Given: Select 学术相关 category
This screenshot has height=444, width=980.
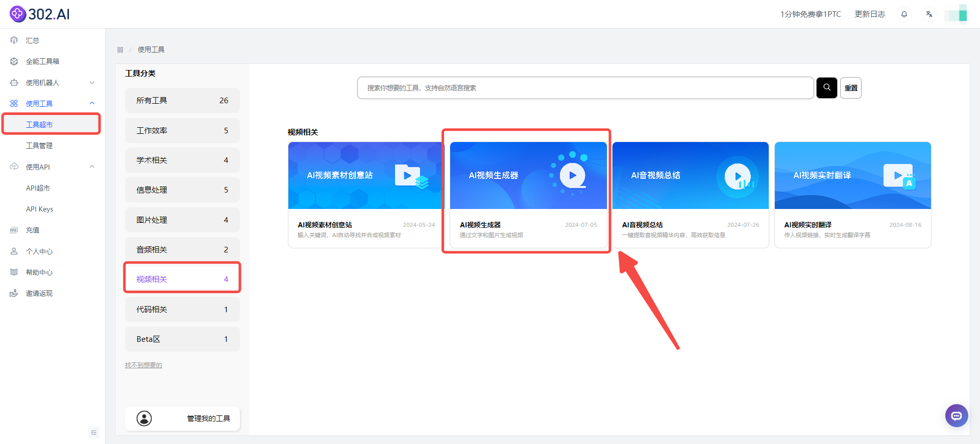Looking at the screenshot, I should [182, 160].
